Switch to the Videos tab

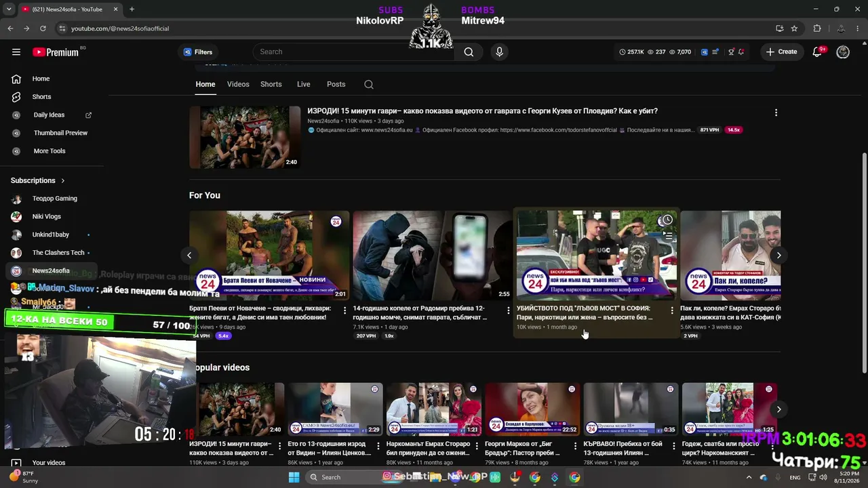click(x=238, y=85)
